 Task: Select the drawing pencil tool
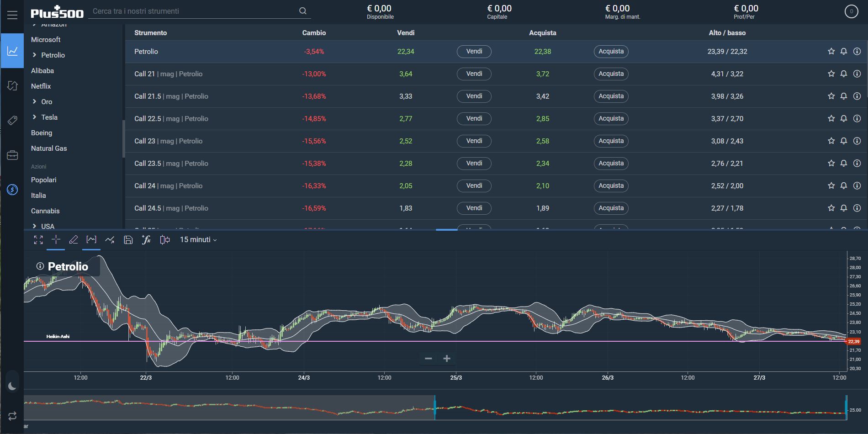click(x=73, y=240)
